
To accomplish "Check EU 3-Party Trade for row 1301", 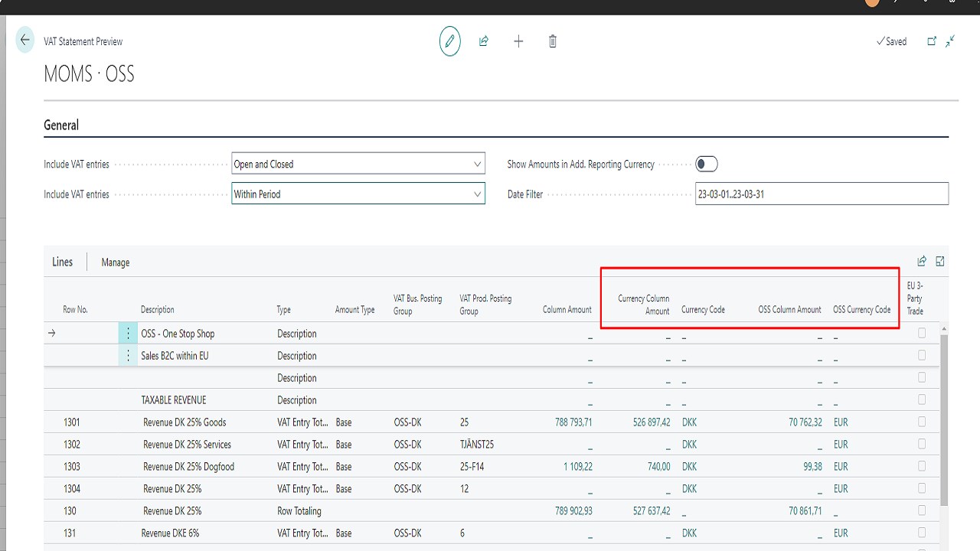I will 922,422.
